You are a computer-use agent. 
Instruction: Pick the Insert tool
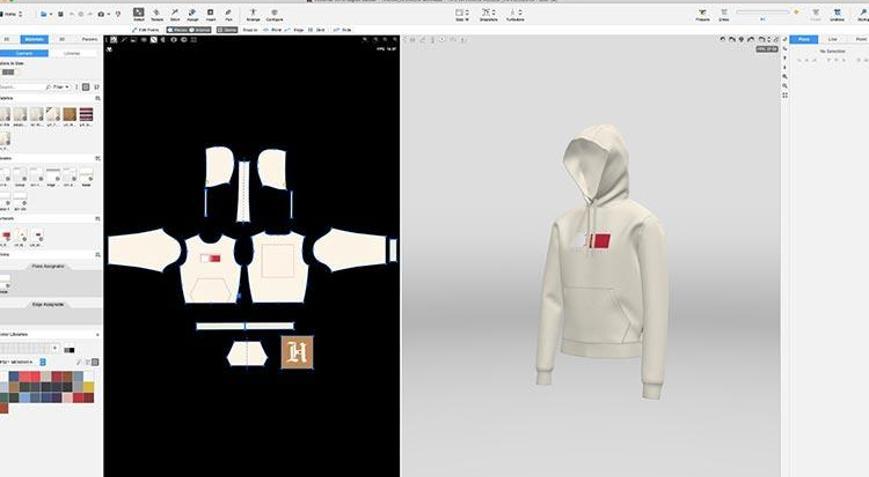[x=211, y=14]
